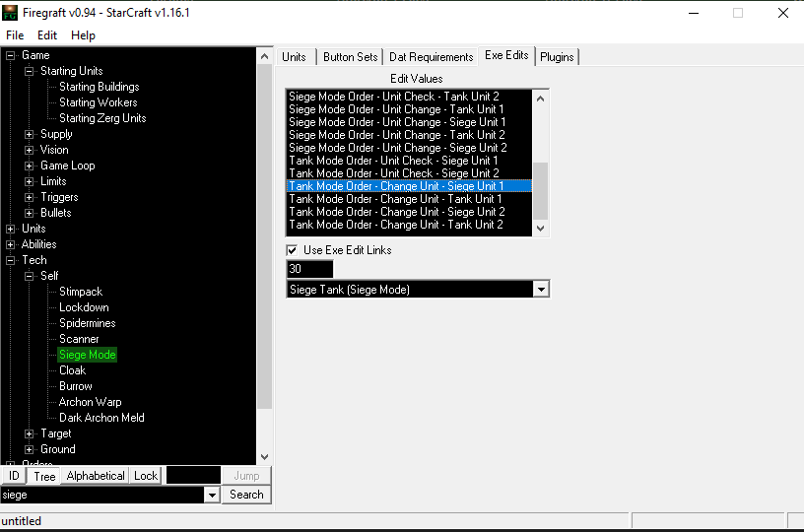Collapse the Tech tree node
This screenshot has height=532, width=804.
[10, 260]
